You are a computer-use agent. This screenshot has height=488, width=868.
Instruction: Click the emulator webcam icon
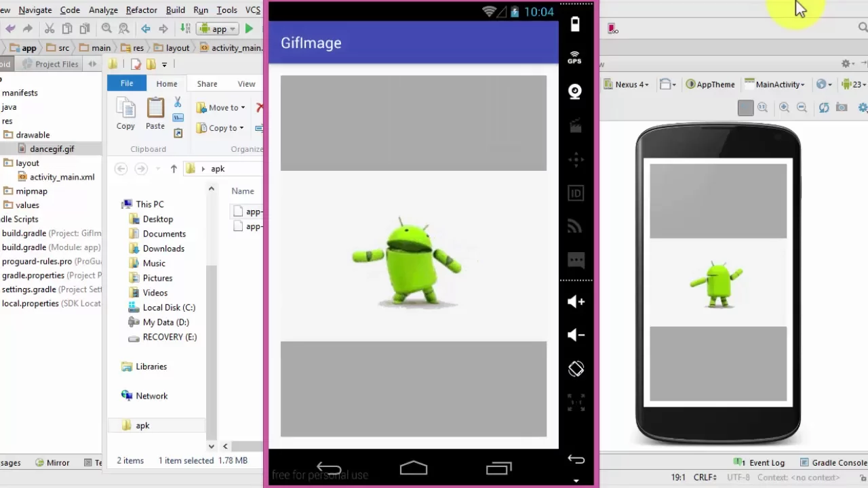point(575,91)
